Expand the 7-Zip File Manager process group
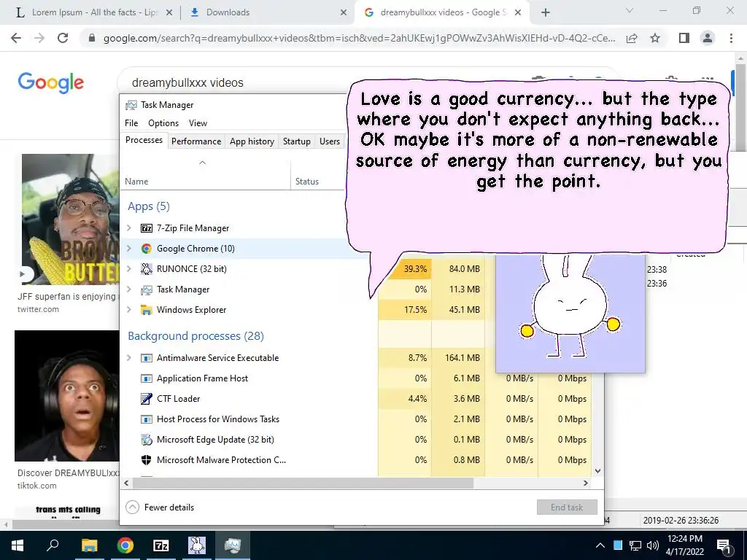The height and width of the screenshot is (560, 747). 128,228
